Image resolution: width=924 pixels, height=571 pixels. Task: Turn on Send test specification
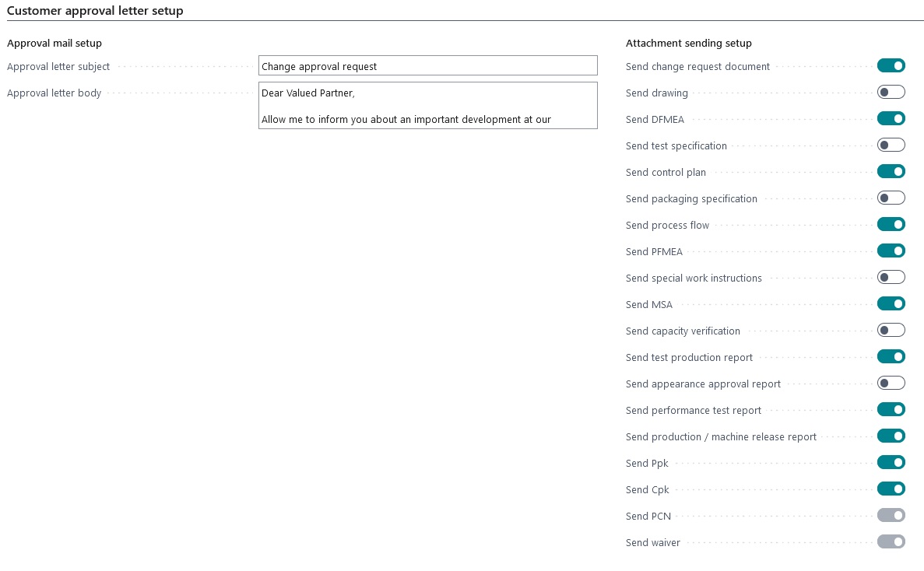(891, 145)
